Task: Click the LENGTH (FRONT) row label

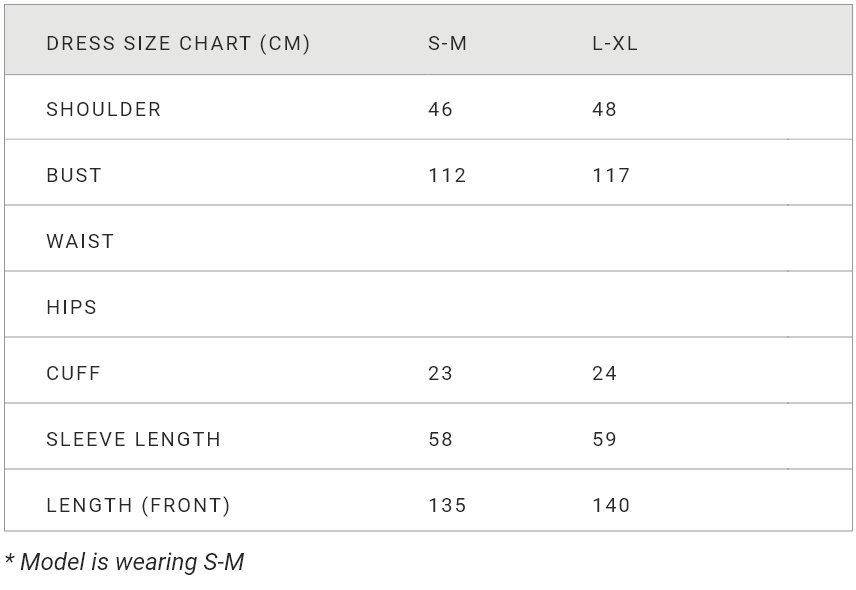Action: point(139,505)
